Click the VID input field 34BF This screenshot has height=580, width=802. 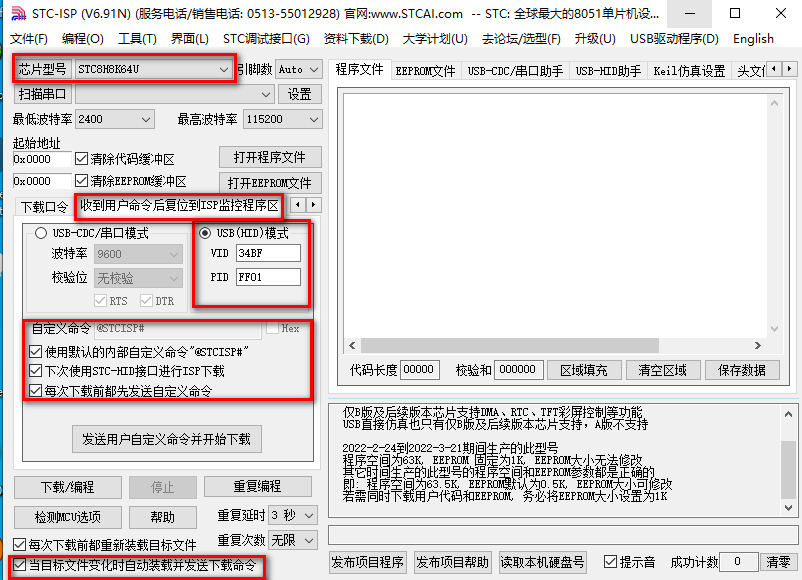(269, 253)
